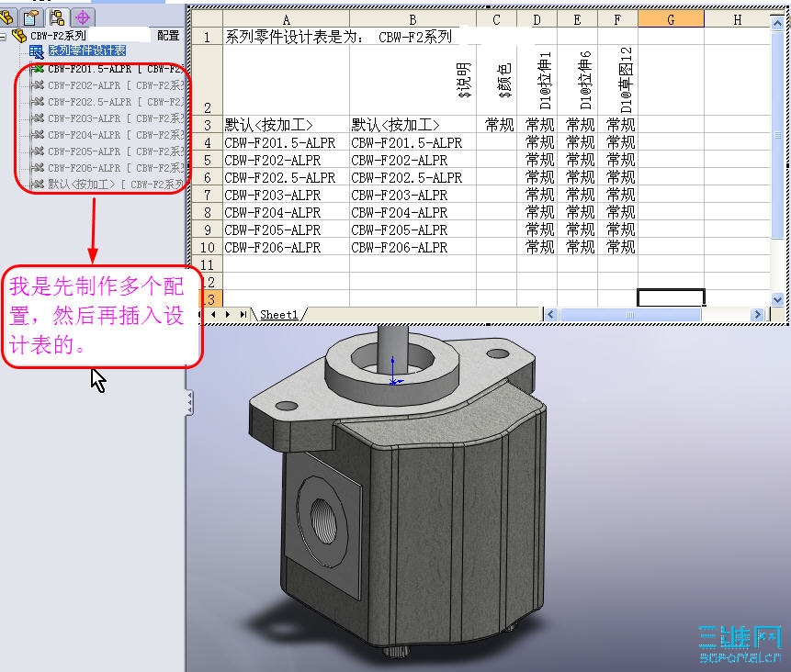
Task: Click cell B5 containing CBW-F202-ALPR
Action: coord(412,160)
